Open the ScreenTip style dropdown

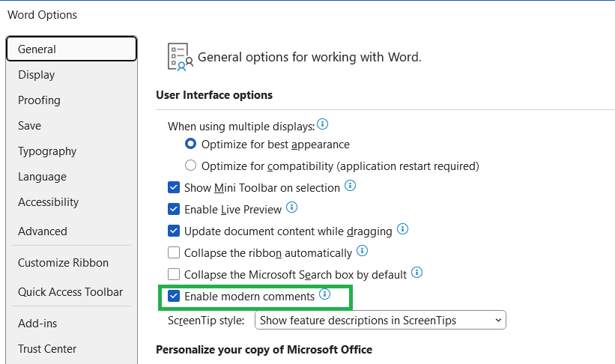point(381,321)
